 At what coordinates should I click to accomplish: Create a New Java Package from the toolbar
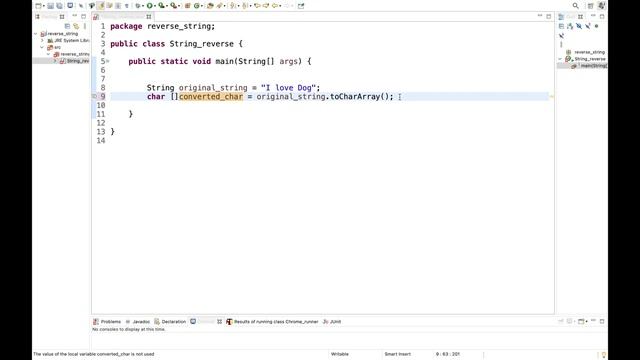click(187, 6)
